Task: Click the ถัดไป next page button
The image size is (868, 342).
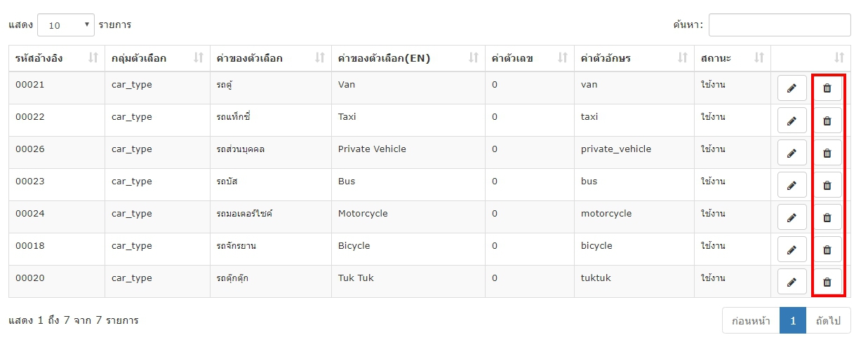Action: point(828,320)
